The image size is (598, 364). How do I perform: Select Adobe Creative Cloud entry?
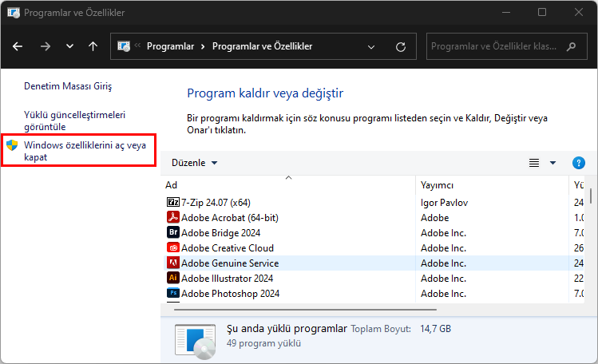pos(228,248)
